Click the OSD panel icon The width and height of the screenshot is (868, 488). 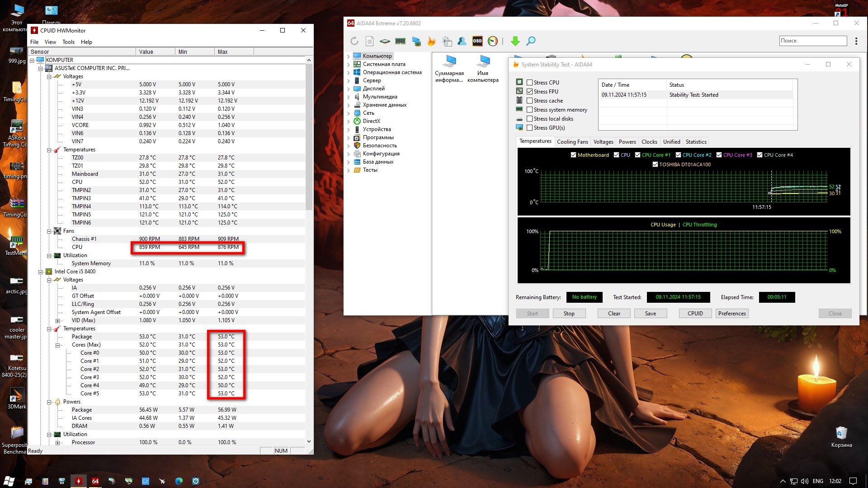click(477, 41)
